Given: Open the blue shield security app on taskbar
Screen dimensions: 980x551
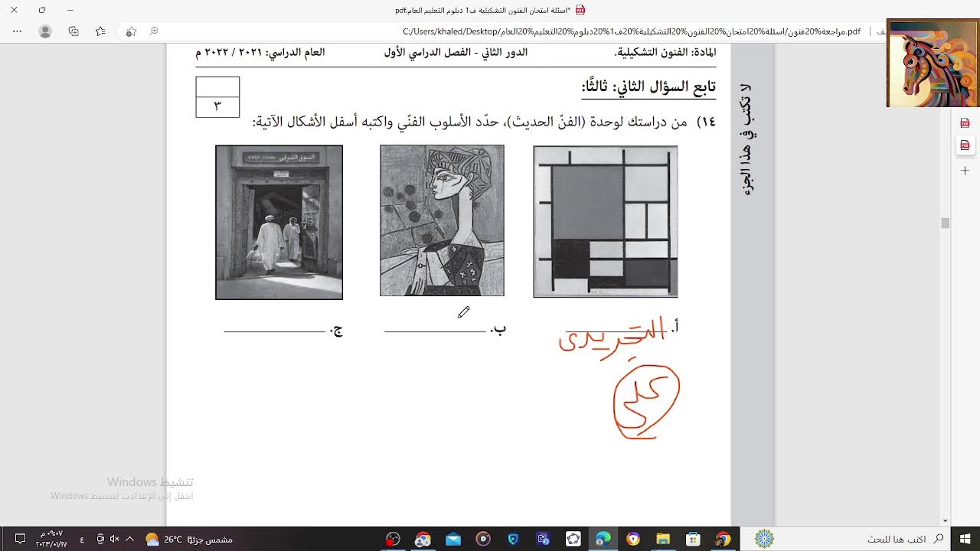Looking at the screenshot, I should click(x=513, y=539).
